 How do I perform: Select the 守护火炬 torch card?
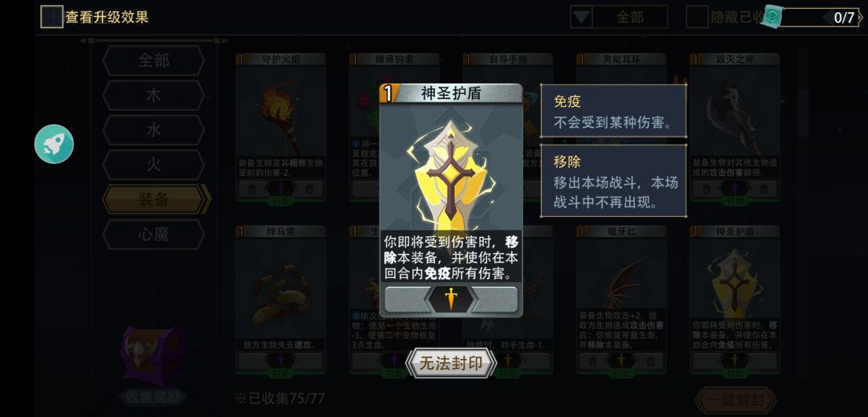point(280,127)
